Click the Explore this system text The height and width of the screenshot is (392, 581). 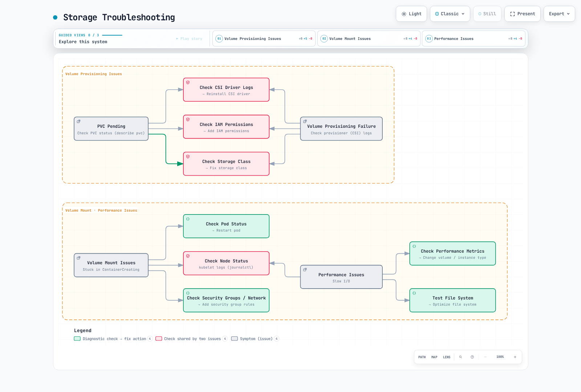tap(83, 42)
